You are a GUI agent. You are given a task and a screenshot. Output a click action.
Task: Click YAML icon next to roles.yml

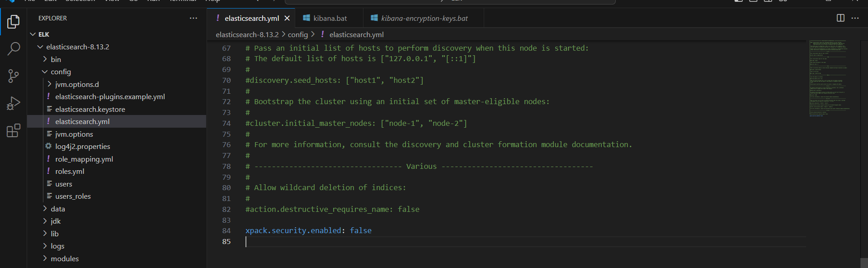pyautogui.click(x=48, y=171)
